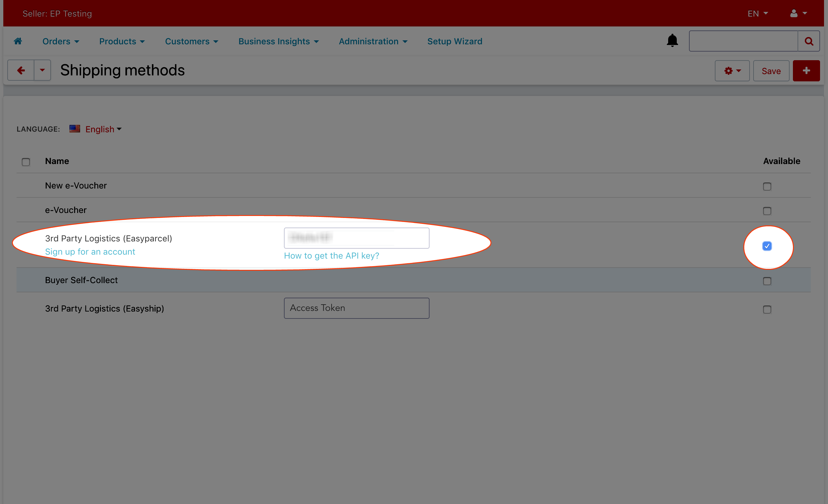Open 'How to get the API key?' link

(331, 256)
